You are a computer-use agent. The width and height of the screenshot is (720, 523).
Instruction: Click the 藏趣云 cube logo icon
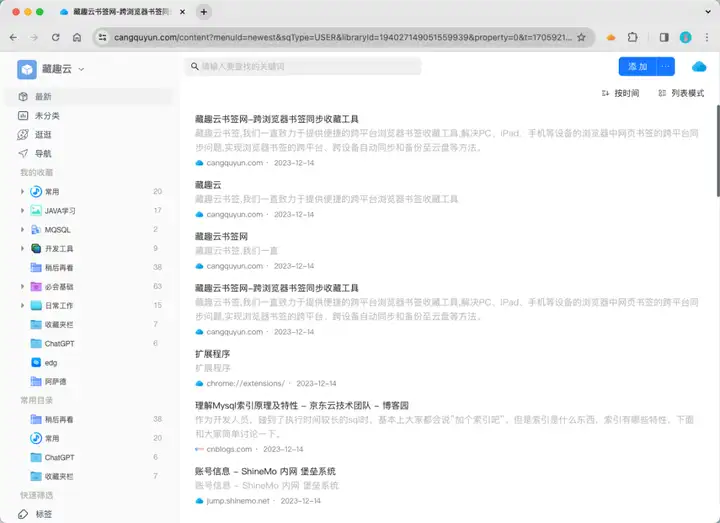[27, 69]
